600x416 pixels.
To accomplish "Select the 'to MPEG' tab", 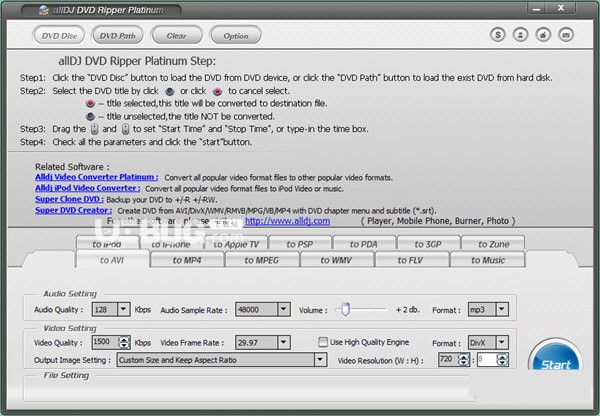I will coord(262,260).
